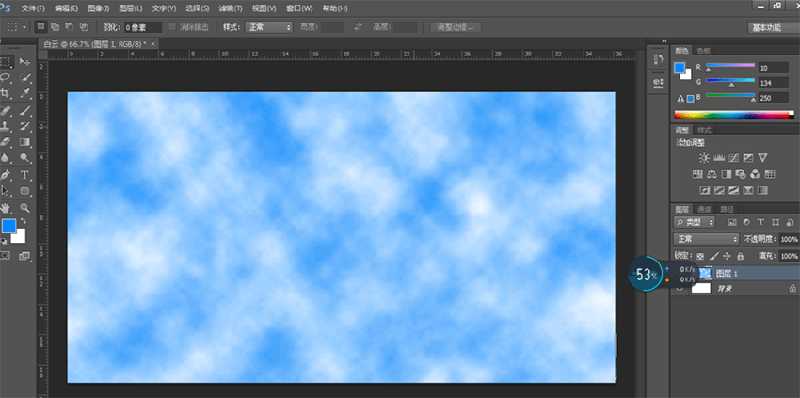Select the Zoom tool

(25, 208)
